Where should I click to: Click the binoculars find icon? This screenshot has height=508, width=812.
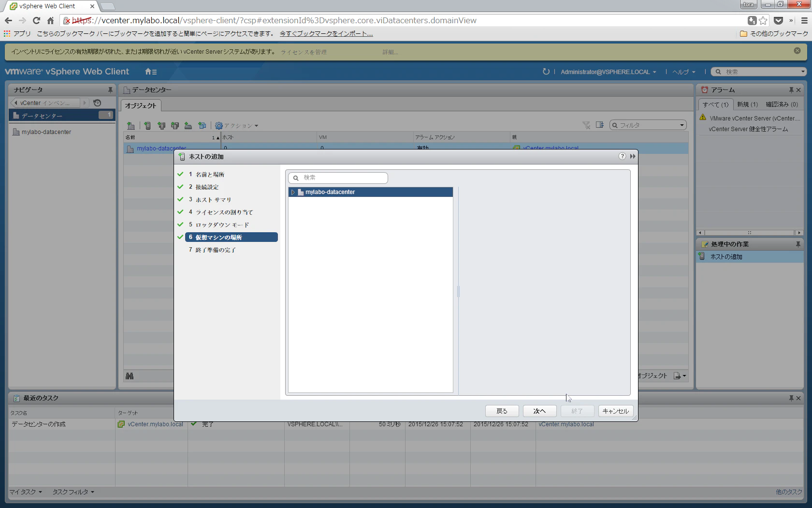[x=130, y=376]
